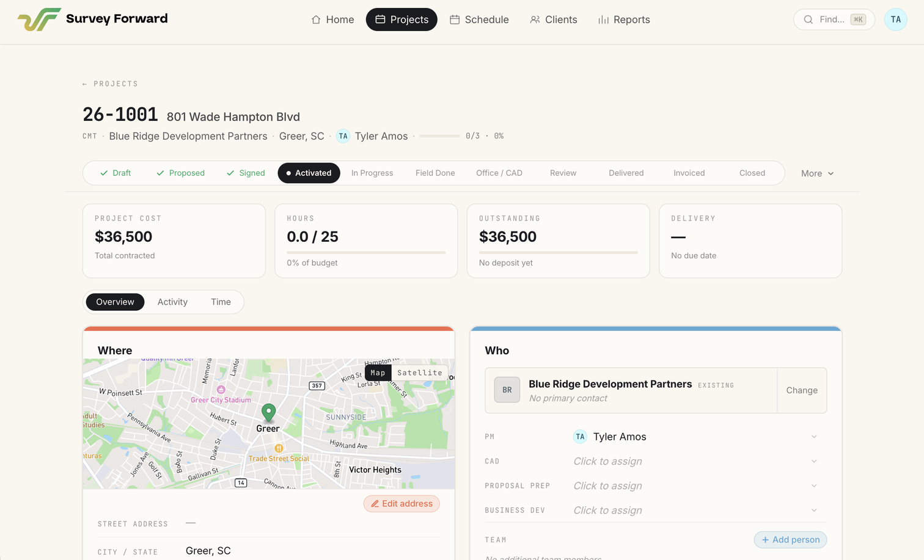924x560 pixels.
Task: Set stage to Review
Action: tap(563, 173)
